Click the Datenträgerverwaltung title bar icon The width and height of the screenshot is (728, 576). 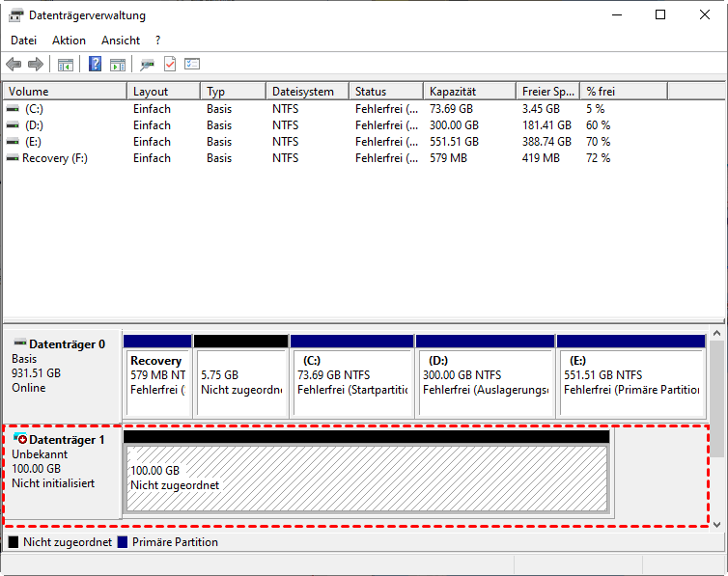15,15
